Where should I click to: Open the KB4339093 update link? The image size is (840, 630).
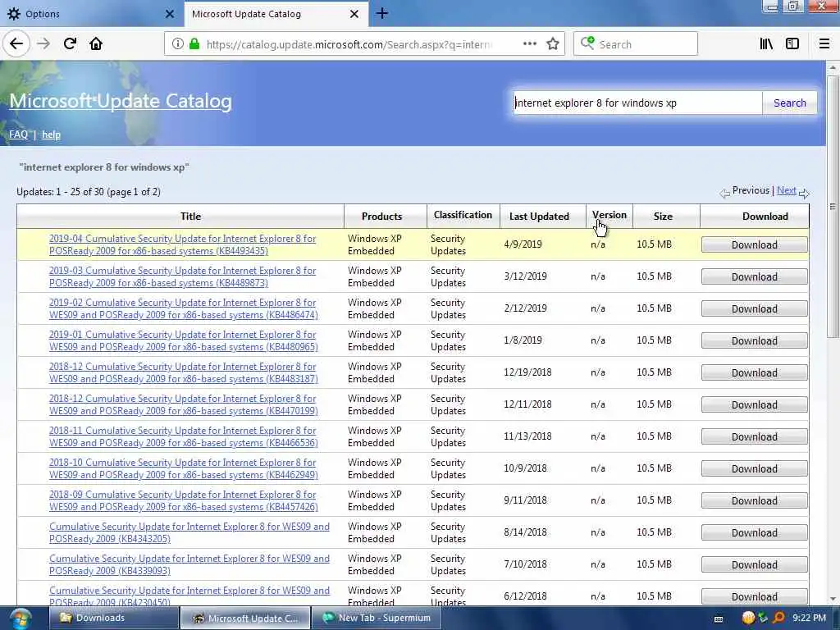click(x=189, y=564)
